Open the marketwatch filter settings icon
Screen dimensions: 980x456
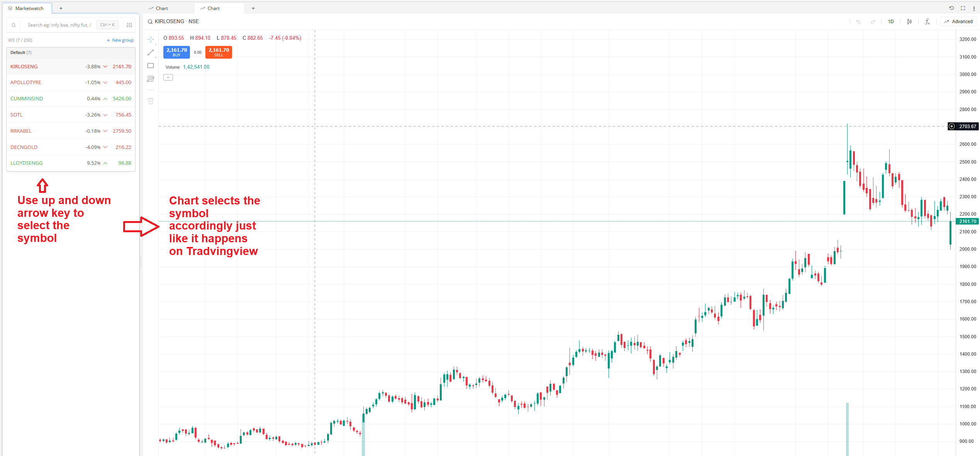(x=129, y=25)
